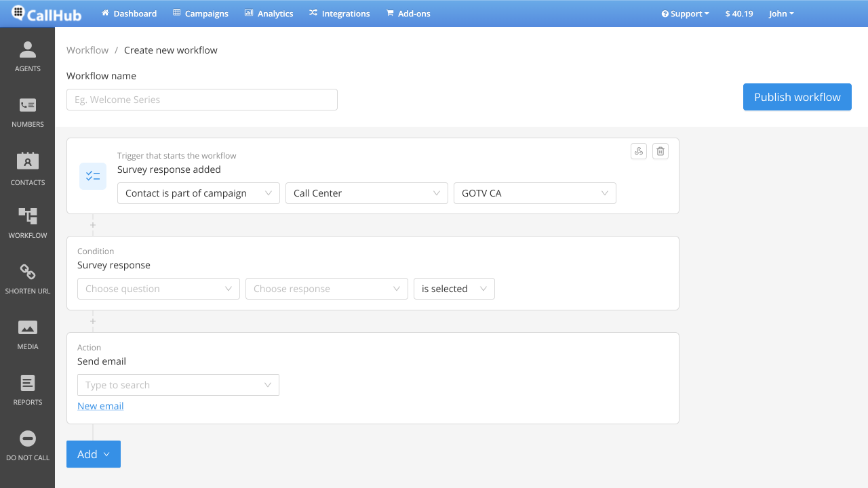
Task: Open the Dashboard menu
Action: [x=129, y=14]
